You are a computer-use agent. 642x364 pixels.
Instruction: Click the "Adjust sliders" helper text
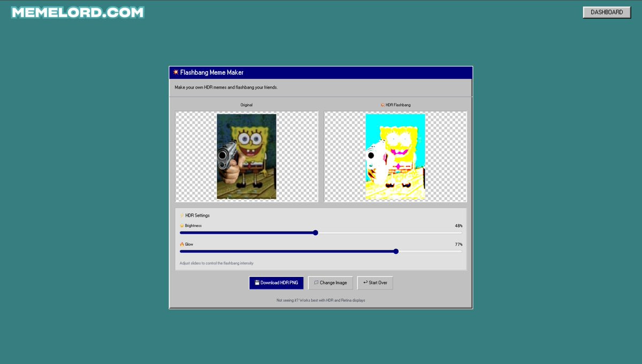point(217,263)
